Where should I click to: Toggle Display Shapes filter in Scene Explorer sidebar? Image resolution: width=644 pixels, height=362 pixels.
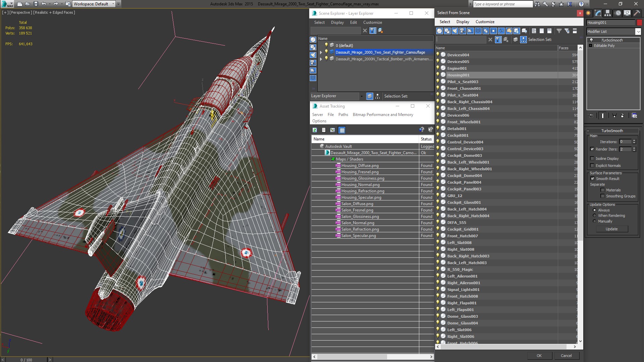tap(313, 47)
